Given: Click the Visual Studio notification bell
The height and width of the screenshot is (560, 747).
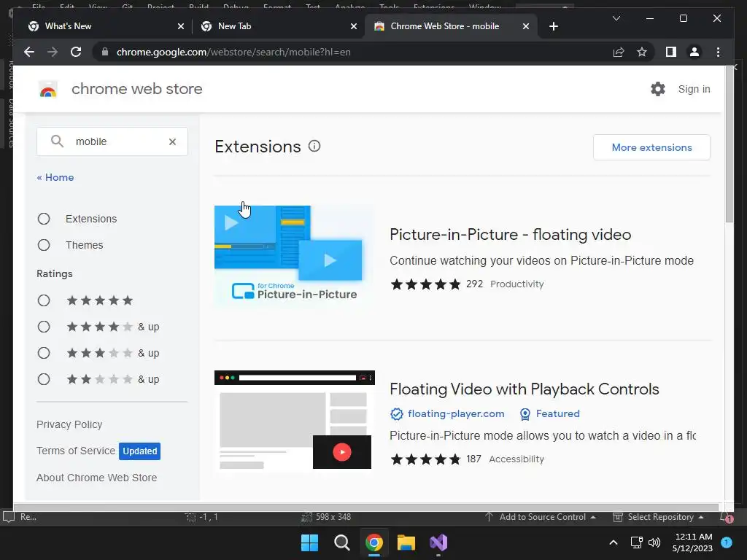Looking at the screenshot, I should [726, 517].
